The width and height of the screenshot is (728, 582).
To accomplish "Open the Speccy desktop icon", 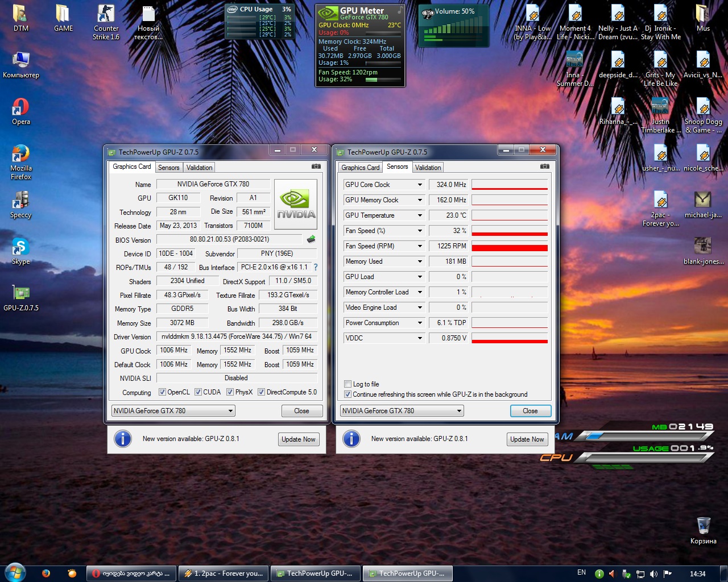I will [x=20, y=205].
